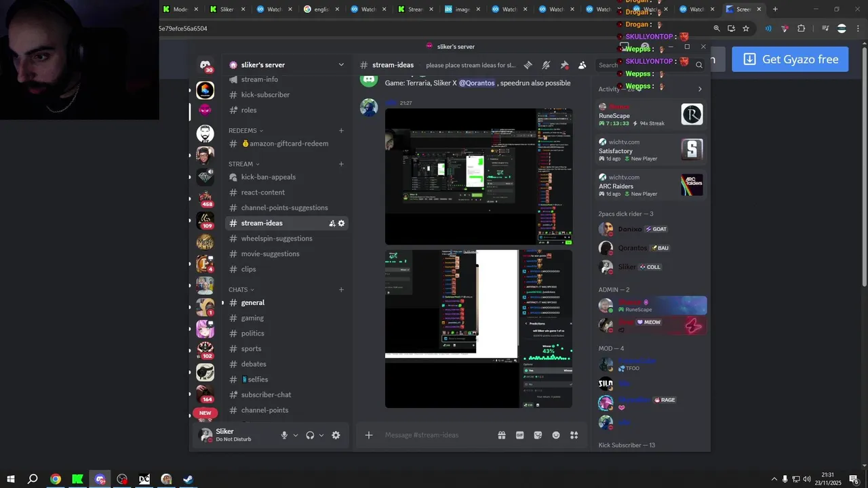The height and width of the screenshot is (488, 868).
Task: Expand the Activity section arrow
Action: click(700, 89)
